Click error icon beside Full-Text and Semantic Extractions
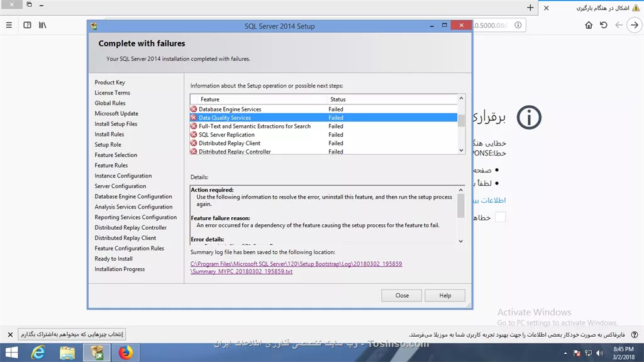Viewport: 644px width, 362px height. click(x=194, y=127)
